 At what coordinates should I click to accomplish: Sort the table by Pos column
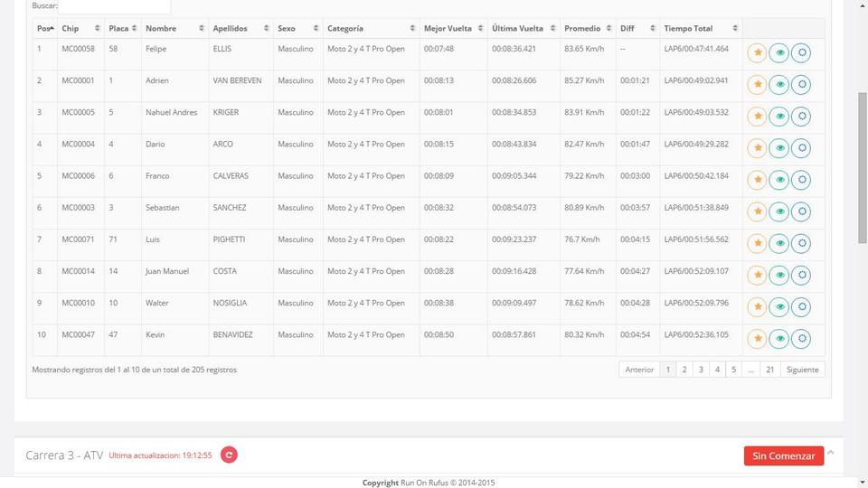45,28
